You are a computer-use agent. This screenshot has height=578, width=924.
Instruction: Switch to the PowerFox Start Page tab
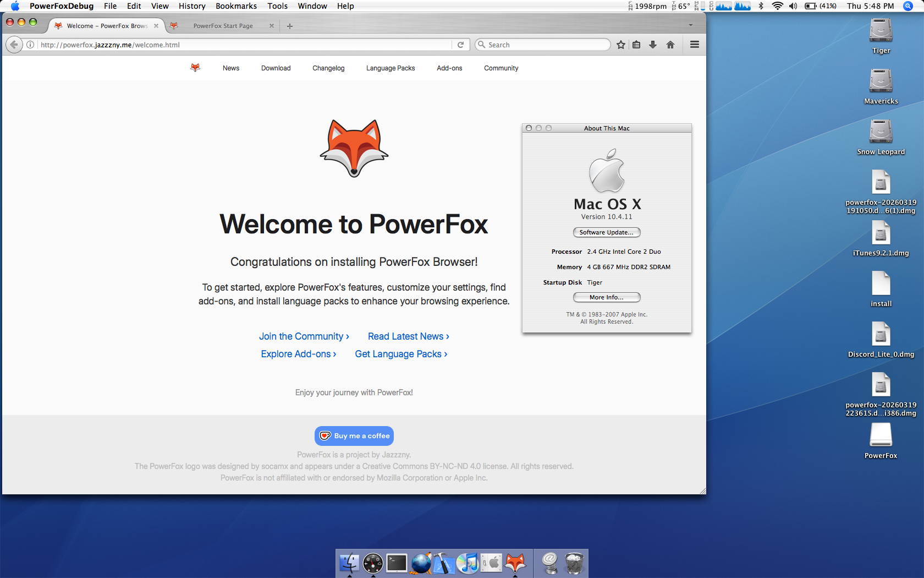point(223,26)
